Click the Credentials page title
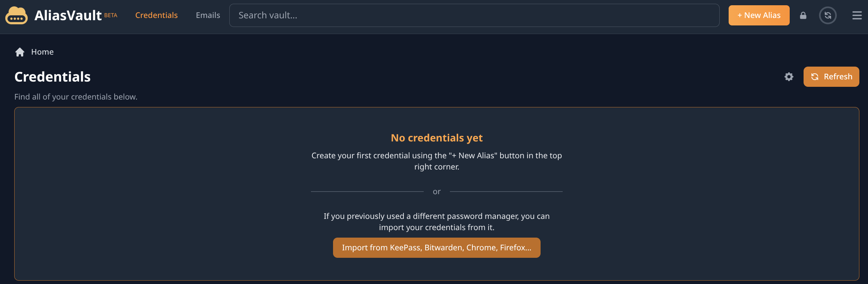 pos(52,77)
